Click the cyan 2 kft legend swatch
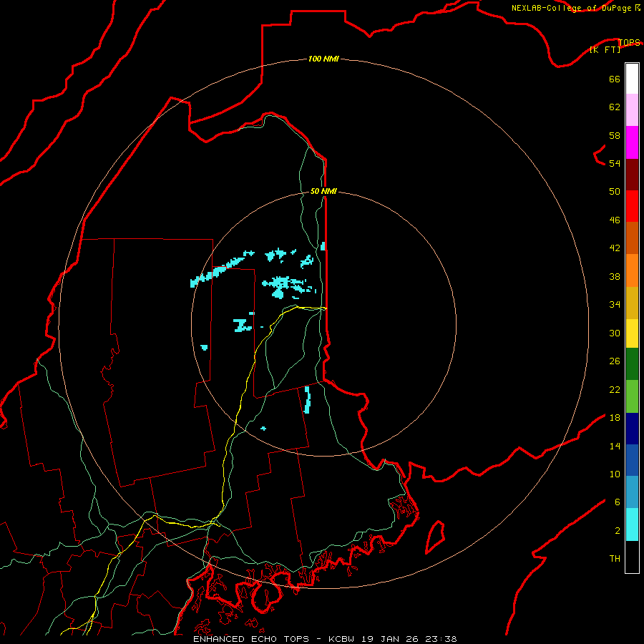 tap(632, 525)
